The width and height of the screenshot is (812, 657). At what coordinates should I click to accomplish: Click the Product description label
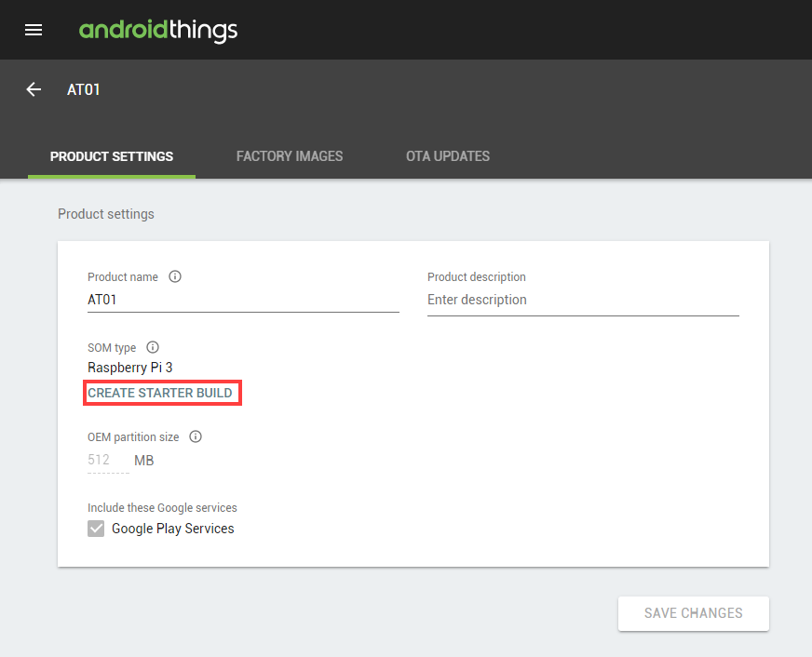tap(477, 277)
